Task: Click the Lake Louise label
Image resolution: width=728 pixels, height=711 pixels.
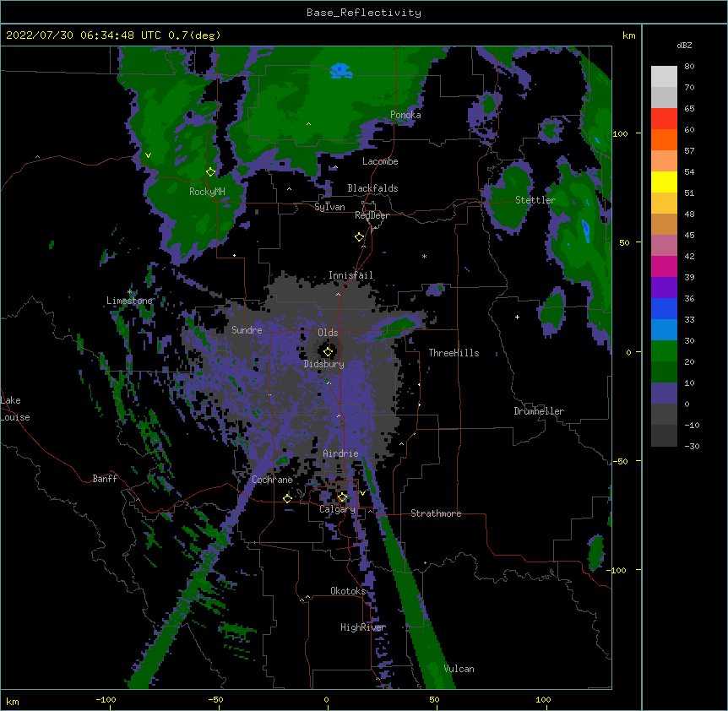Action: [x=15, y=409]
